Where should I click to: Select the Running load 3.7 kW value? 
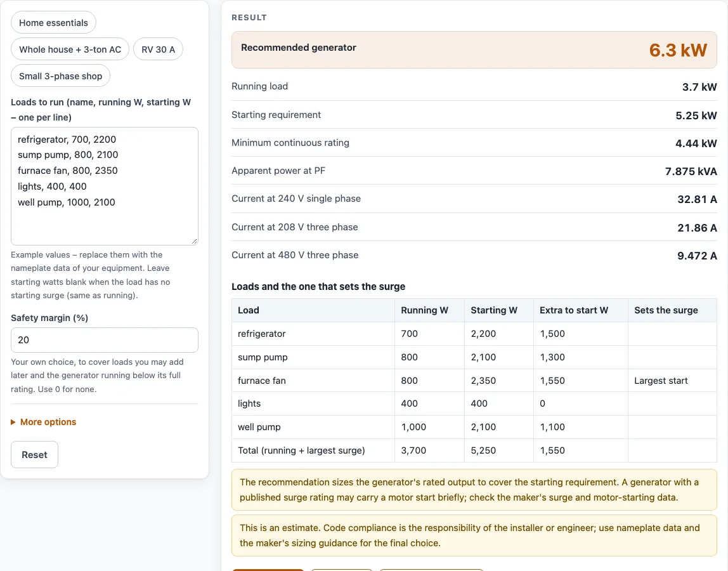(699, 87)
